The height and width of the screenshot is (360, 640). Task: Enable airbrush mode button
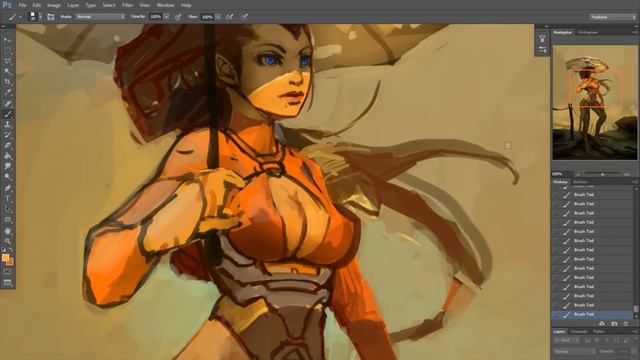point(230,17)
